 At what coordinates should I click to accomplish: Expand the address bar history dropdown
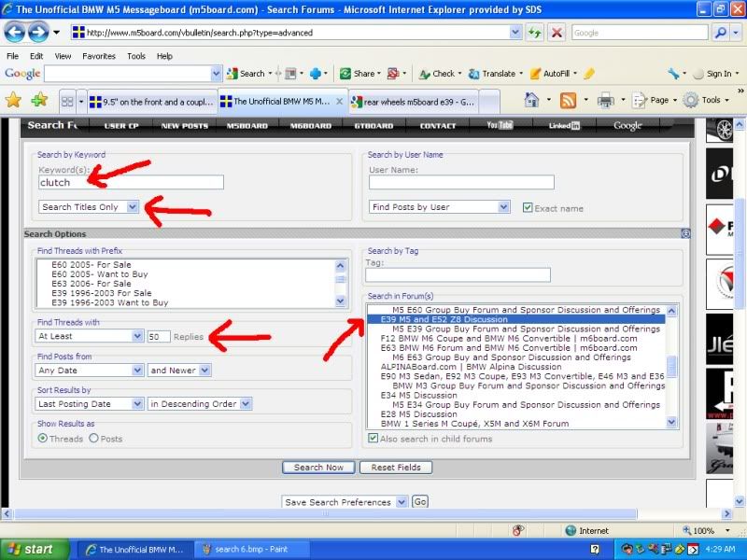[x=515, y=33]
